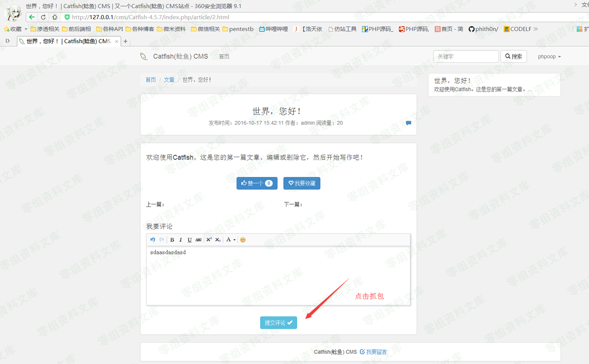Click the 赞一个 like button

[256, 183]
